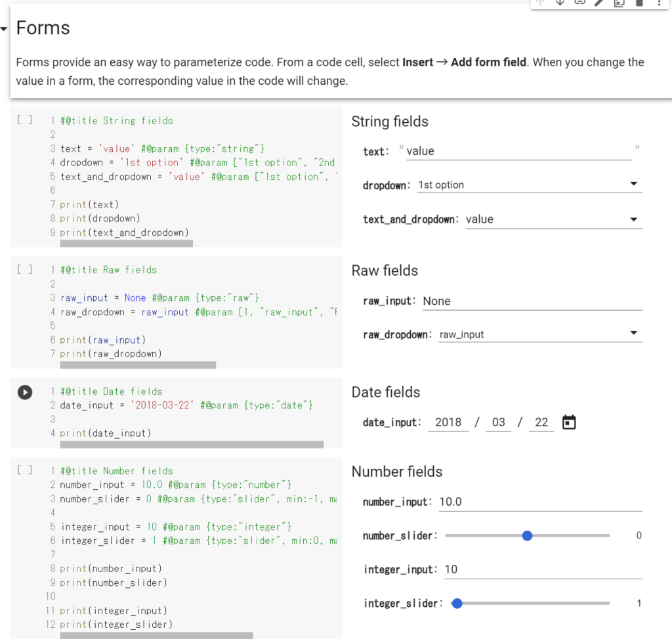Click the day field 22 in date_input
This screenshot has width=672, height=639.
pos(541,422)
